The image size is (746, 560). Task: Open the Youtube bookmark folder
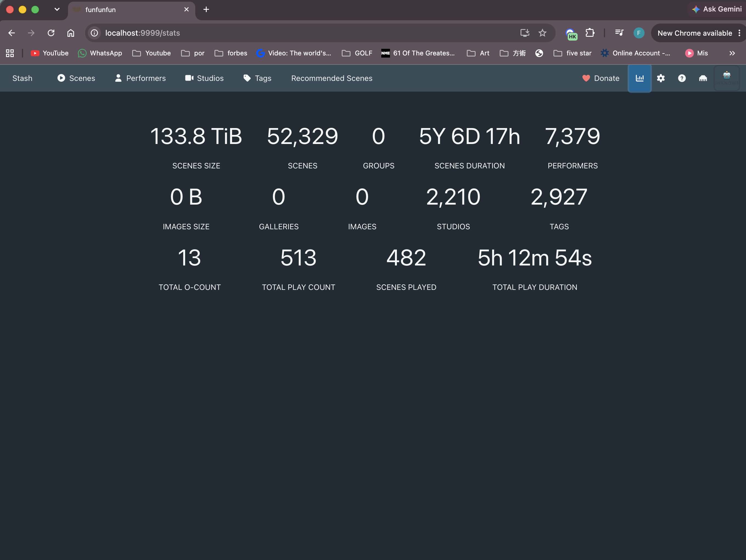tap(151, 53)
